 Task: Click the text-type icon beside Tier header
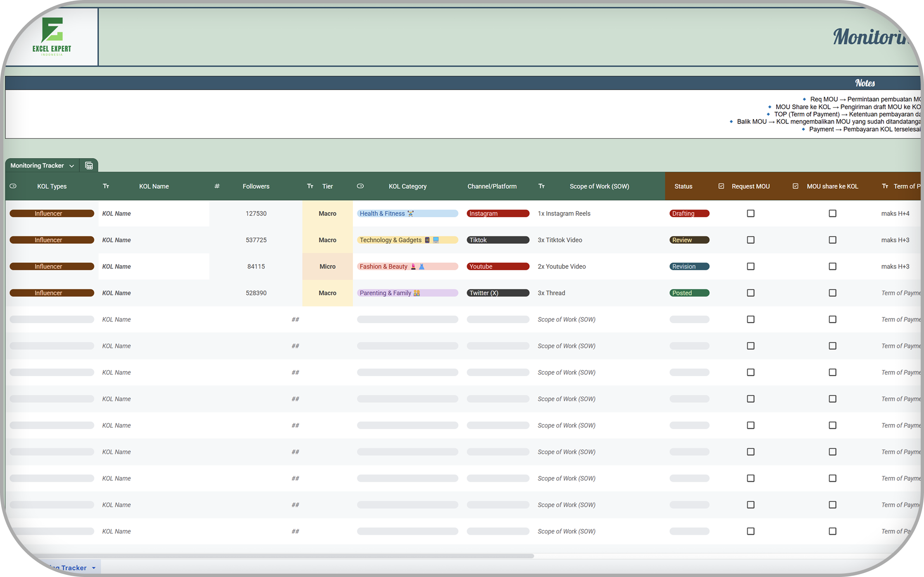pyautogui.click(x=310, y=186)
